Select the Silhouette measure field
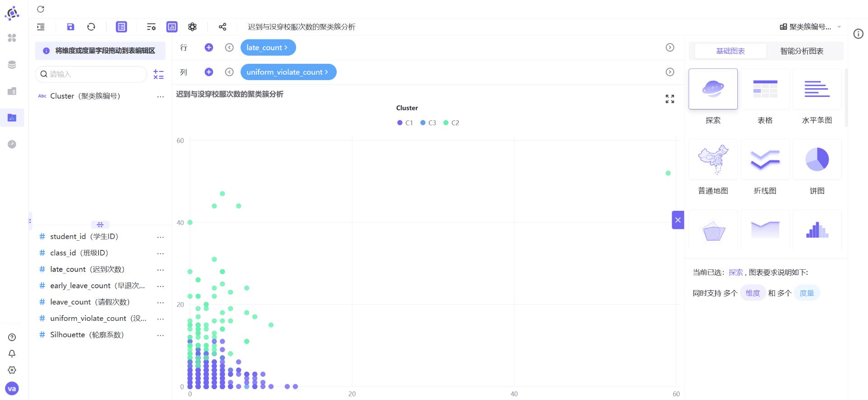868x400 pixels. click(87, 334)
